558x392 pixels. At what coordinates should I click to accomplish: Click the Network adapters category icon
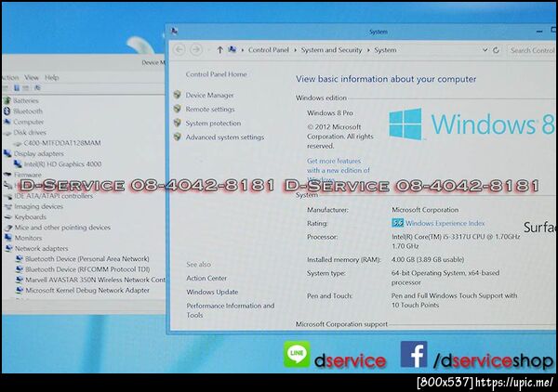pos(9,248)
